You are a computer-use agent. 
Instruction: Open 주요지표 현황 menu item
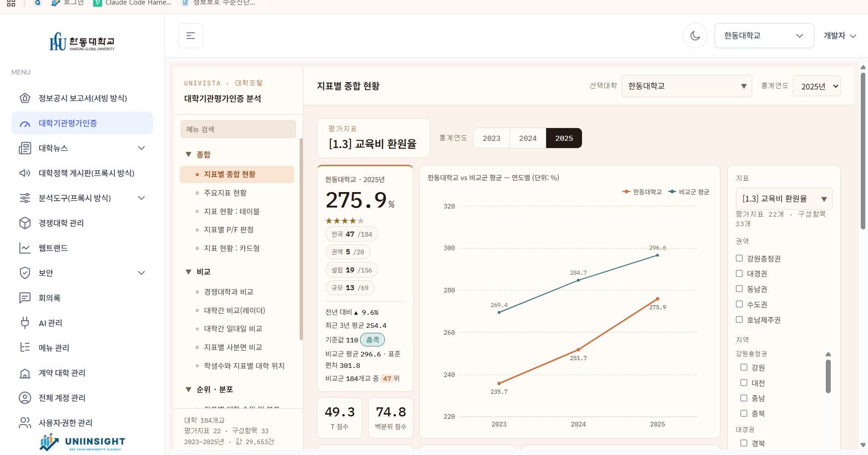click(x=225, y=193)
